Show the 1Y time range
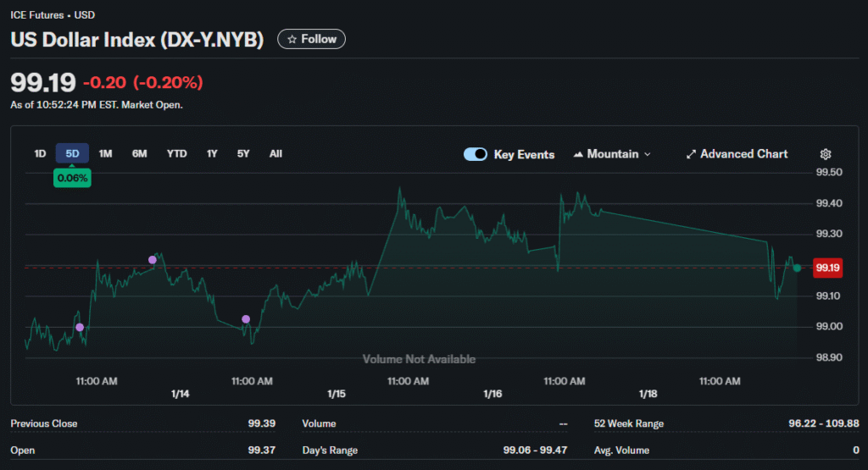The height and width of the screenshot is (470, 868). 212,153
